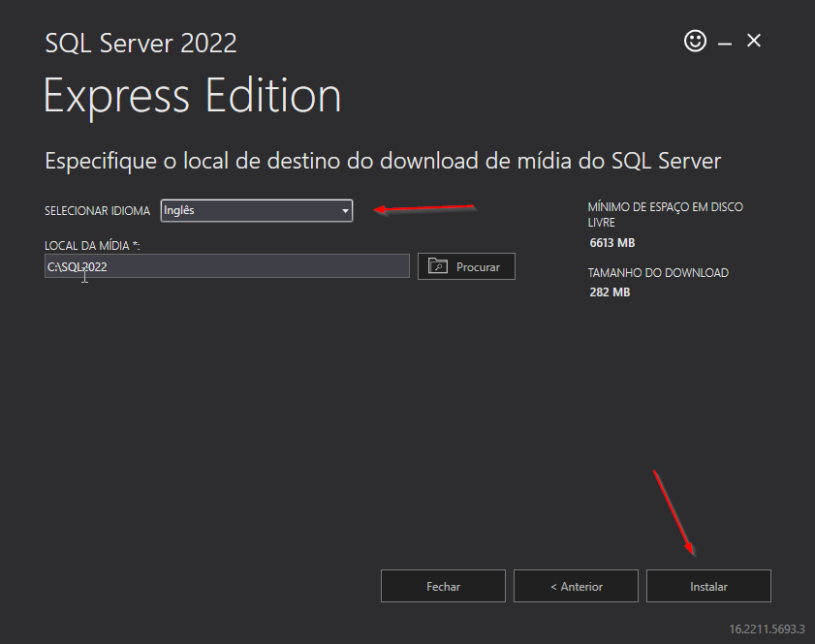Click the SELECIONAR IDIOMA label
The image size is (815, 644).
pyautogui.click(x=97, y=211)
